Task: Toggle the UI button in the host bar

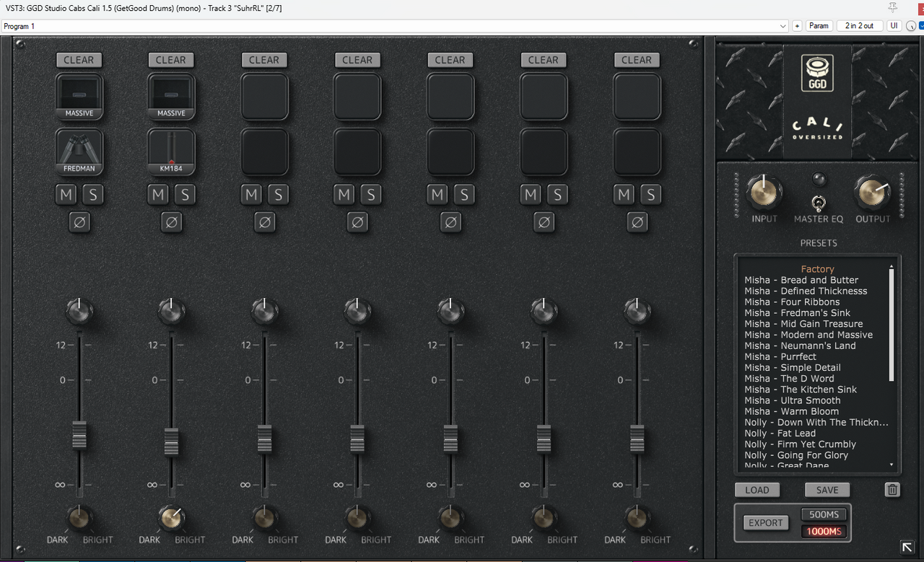Action: coord(894,26)
